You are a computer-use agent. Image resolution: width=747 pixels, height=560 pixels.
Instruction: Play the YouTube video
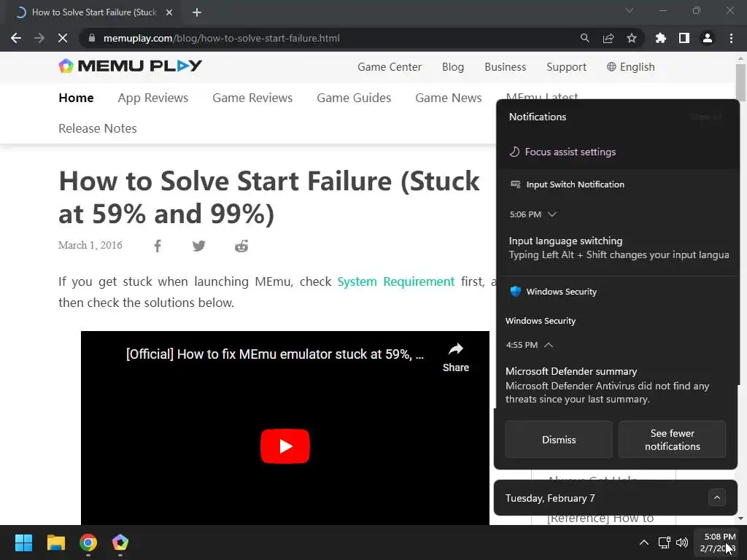[285, 446]
